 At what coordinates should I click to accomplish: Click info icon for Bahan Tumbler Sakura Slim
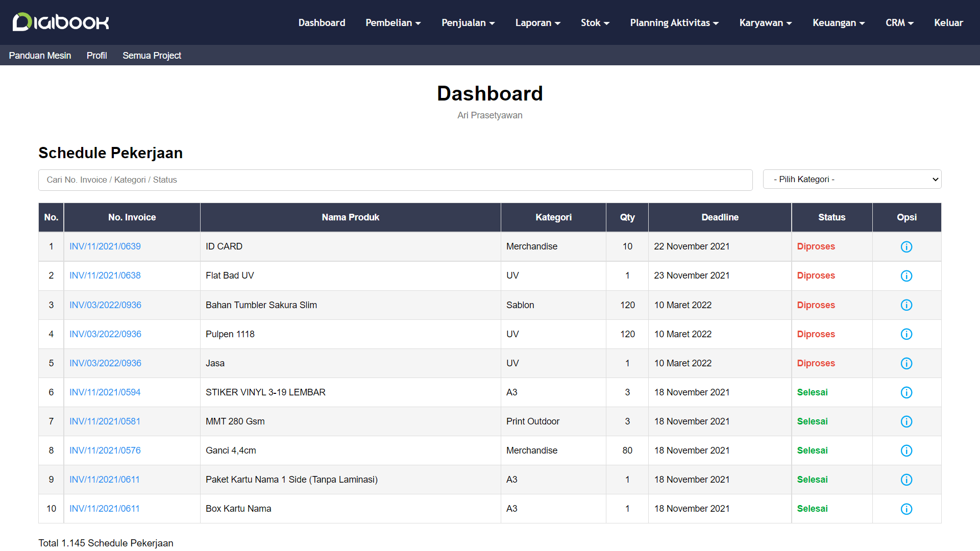click(x=906, y=305)
